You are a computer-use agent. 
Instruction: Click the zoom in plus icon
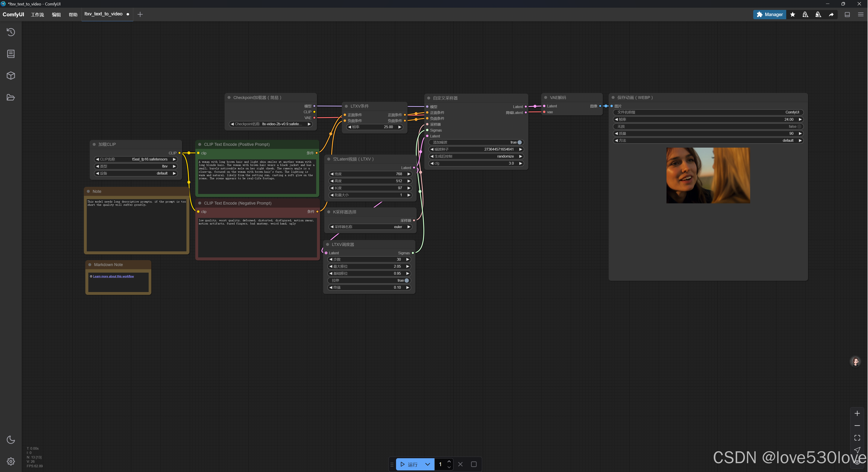(857, 413)
